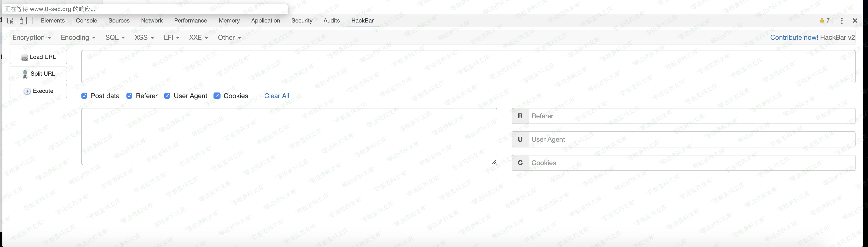Switch to the Network tab
This screenshot has height=247, width=868.
pos(152,21)
